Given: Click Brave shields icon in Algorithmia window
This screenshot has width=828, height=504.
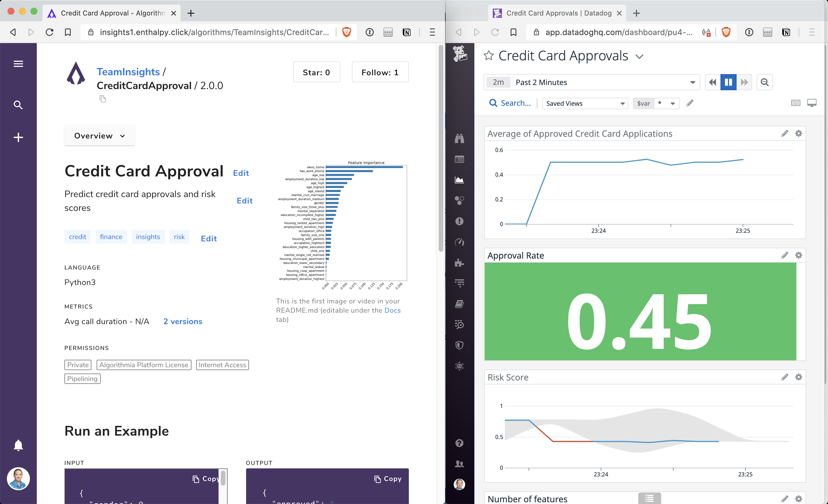Looking at the screenshot, I should coord(346,32).
